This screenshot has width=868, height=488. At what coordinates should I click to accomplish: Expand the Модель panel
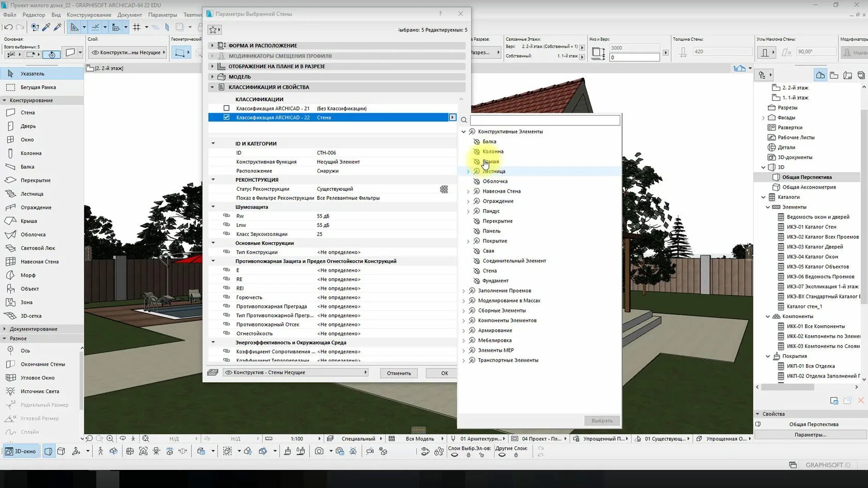coord(212,76)
